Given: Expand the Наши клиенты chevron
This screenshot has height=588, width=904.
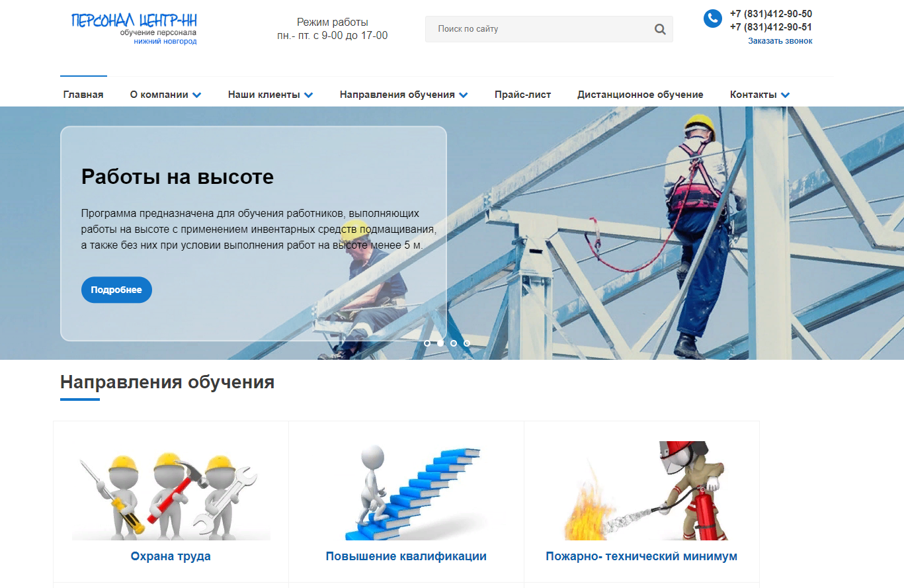Looking at the screenshot, I should point(308,95).
